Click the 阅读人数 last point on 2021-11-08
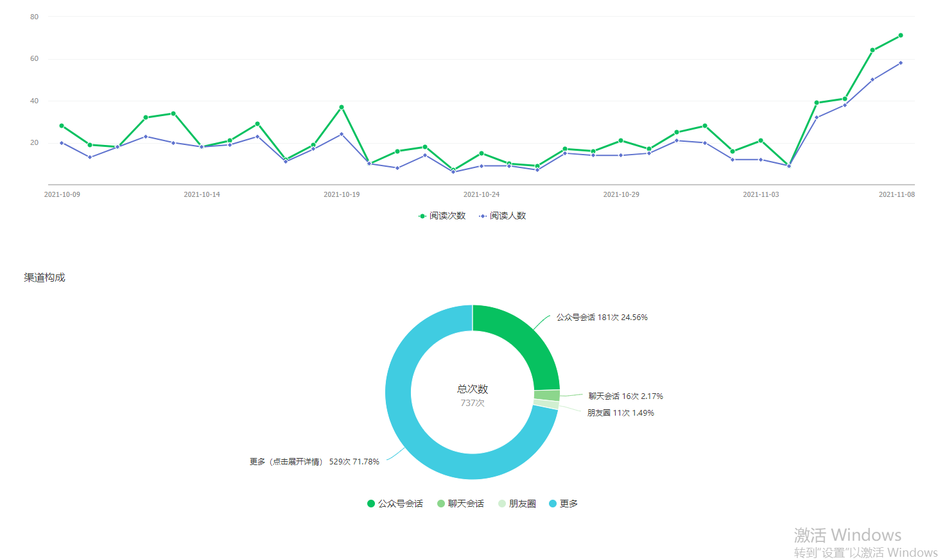 pyautogui.click(x=900, y=63)
